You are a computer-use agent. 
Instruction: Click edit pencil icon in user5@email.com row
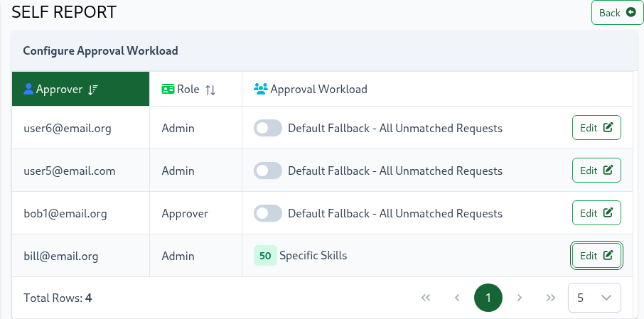click(608, 170)
